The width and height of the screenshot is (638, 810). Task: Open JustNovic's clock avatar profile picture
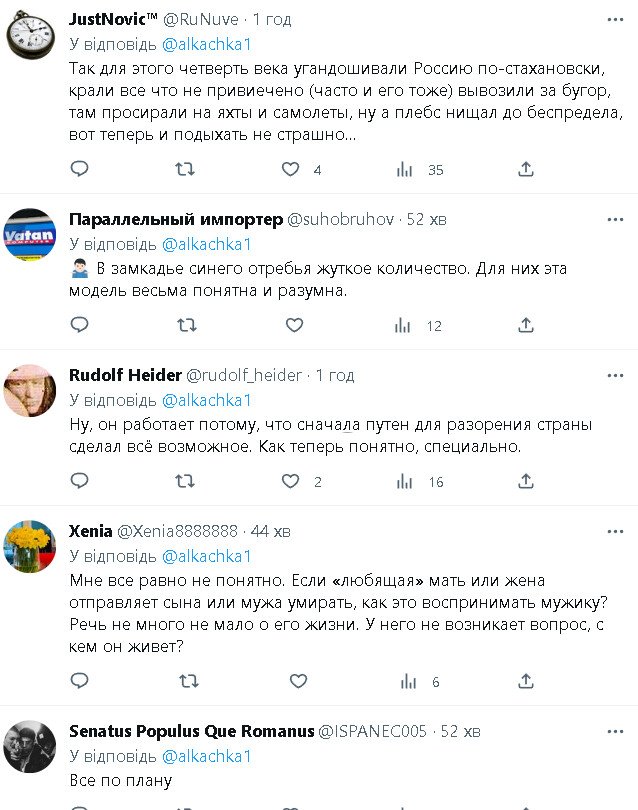click(x=31, y=35)
